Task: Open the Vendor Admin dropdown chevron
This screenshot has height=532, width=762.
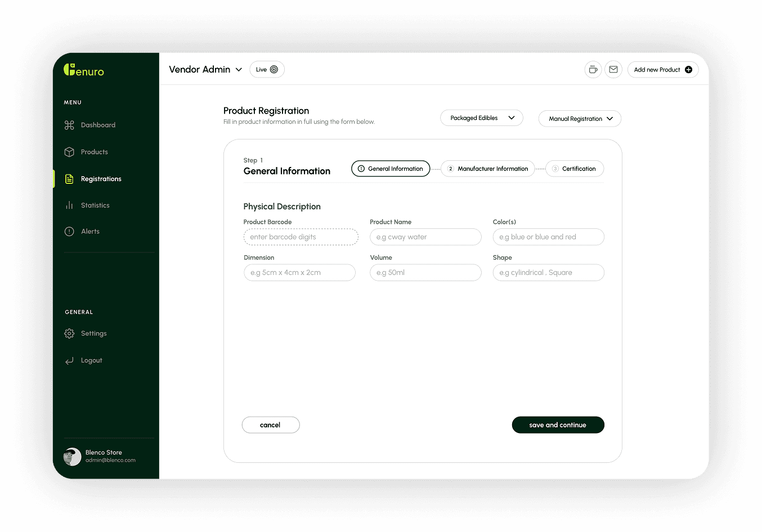Action: tap(239, 69)
